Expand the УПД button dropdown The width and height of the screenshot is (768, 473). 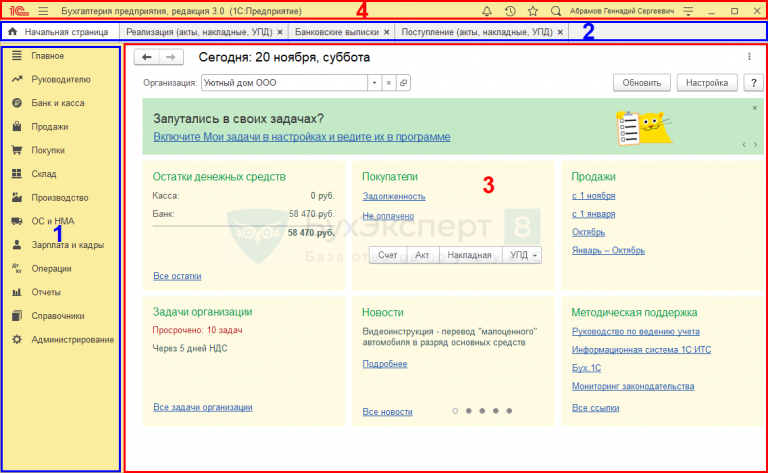click(535, 255)
